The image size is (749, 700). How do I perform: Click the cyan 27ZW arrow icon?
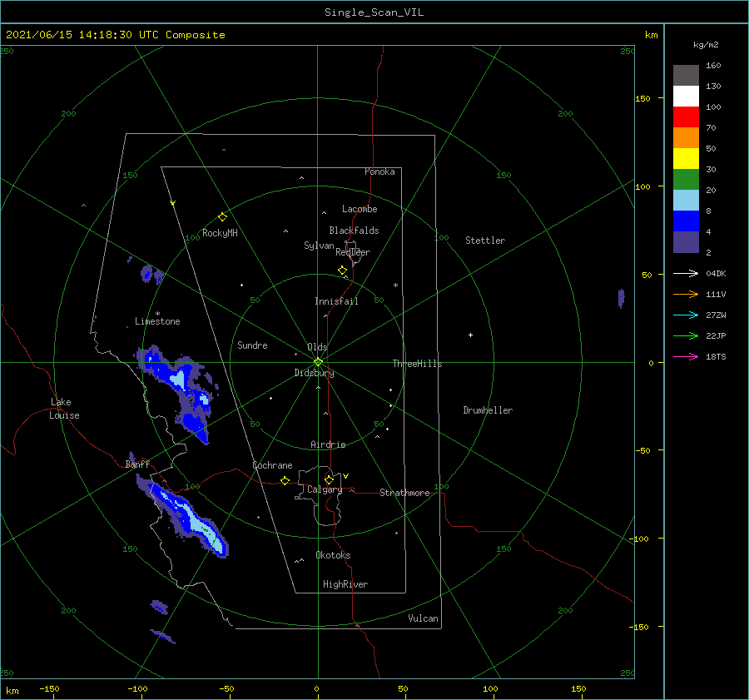pyautogui.click(x=686, y=315)
